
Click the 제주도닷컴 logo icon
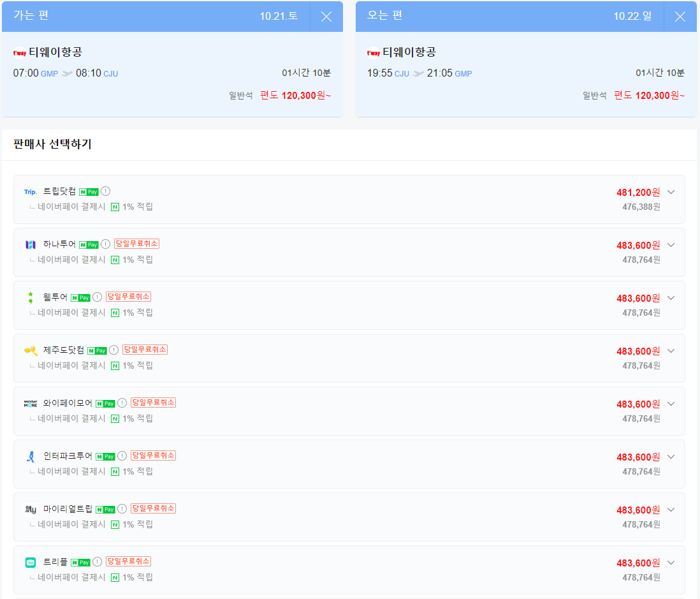[31, 351]
